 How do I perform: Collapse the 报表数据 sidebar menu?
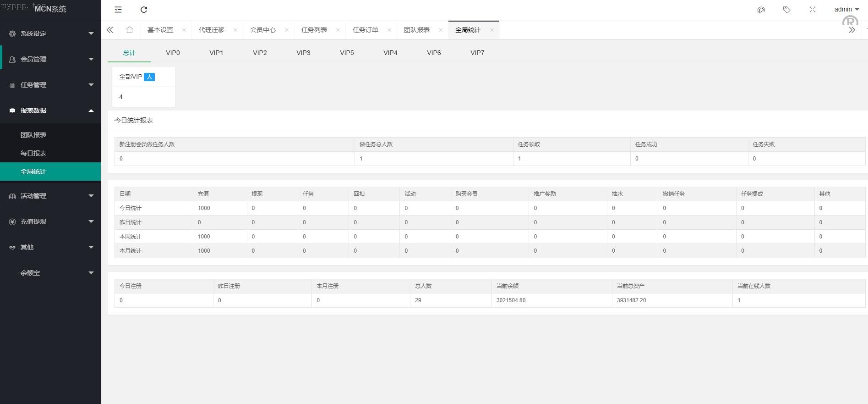pos(50,111)
